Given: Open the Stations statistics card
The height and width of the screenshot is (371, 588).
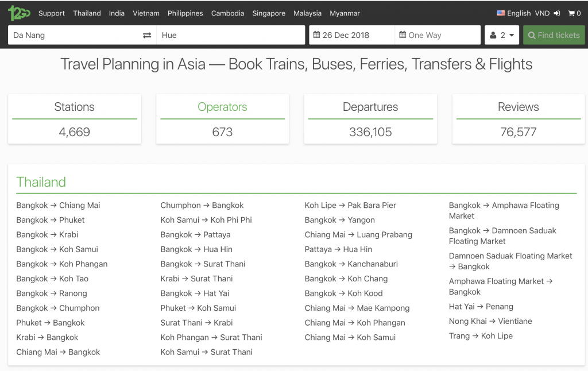Looking at the screenshot, I should tap(75, 119).
